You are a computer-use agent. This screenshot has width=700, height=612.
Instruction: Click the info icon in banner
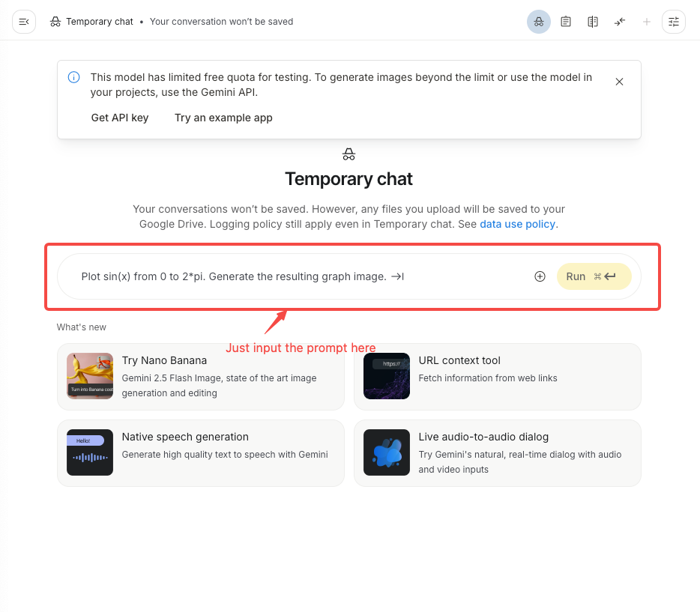tap(73, 77)
